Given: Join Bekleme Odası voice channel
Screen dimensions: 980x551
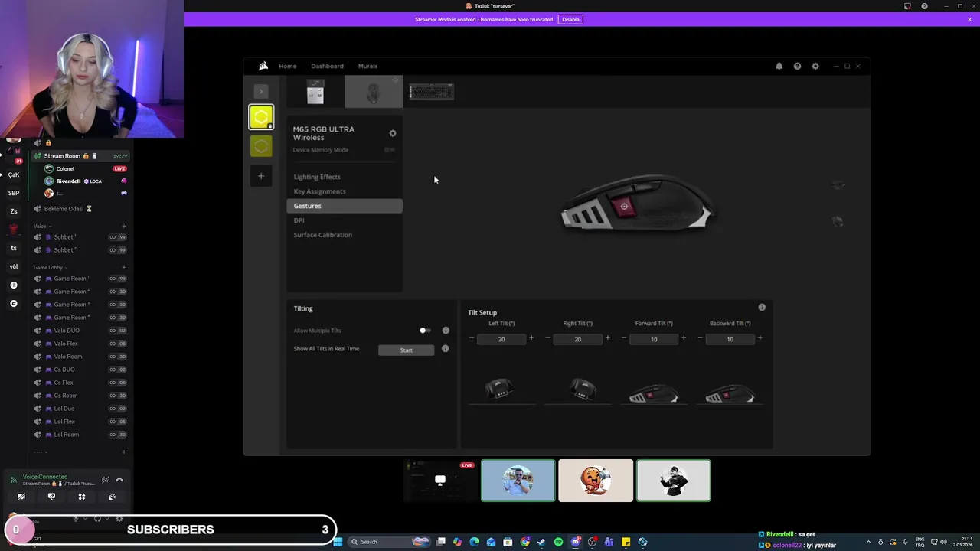Looking at the screenshot, I should click(x=80, y=209).
